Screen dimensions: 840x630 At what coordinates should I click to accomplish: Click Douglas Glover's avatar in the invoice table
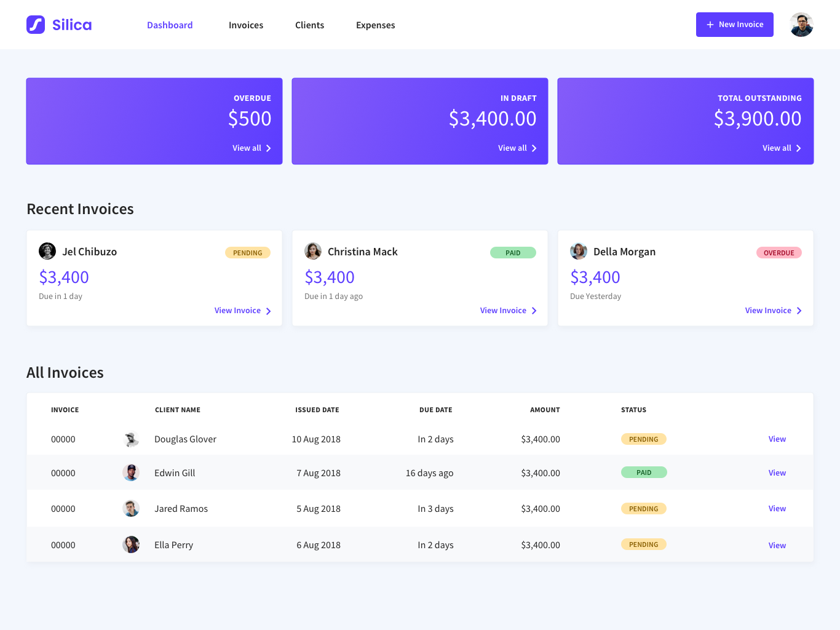[131, 439]
